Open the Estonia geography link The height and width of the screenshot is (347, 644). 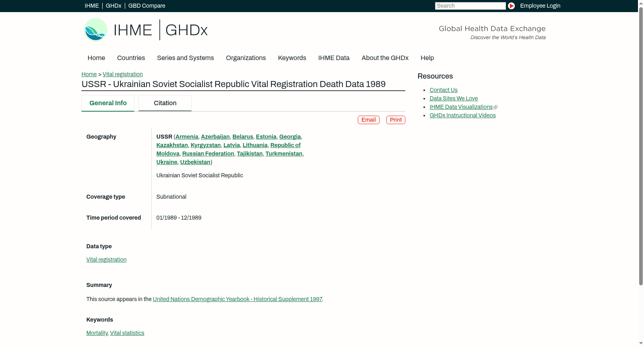point(266,137)
